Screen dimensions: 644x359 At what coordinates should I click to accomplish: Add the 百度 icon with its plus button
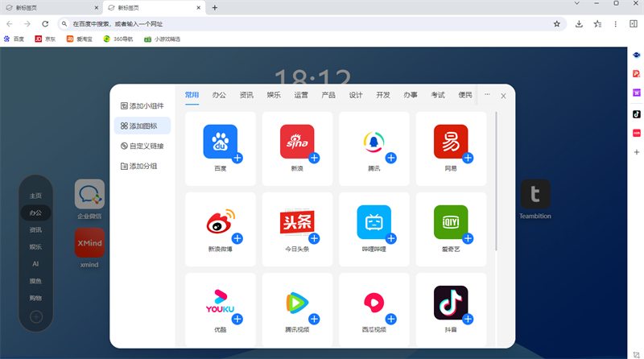(237, 158)
